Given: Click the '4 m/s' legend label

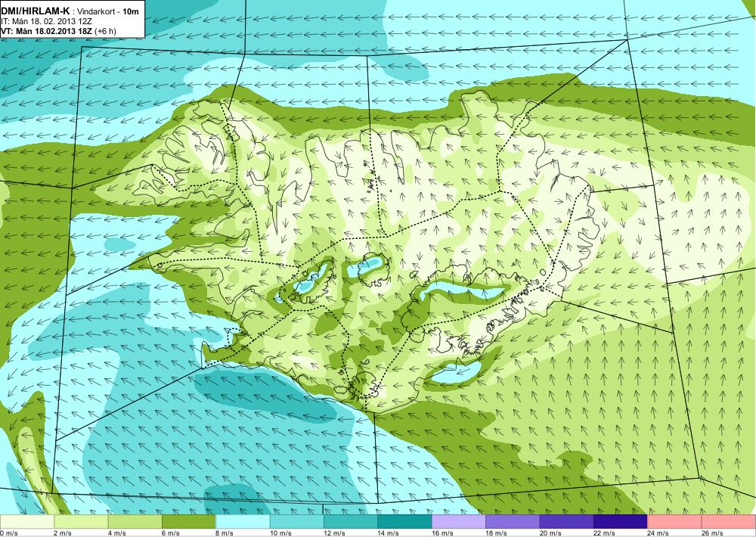Looking at the screenshot, I should 116,533.
